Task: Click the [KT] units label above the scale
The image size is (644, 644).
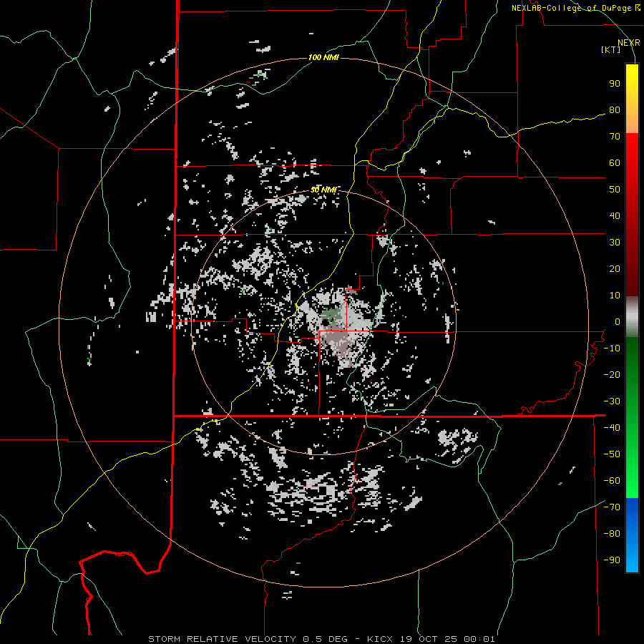Action: tap(611, 49)
